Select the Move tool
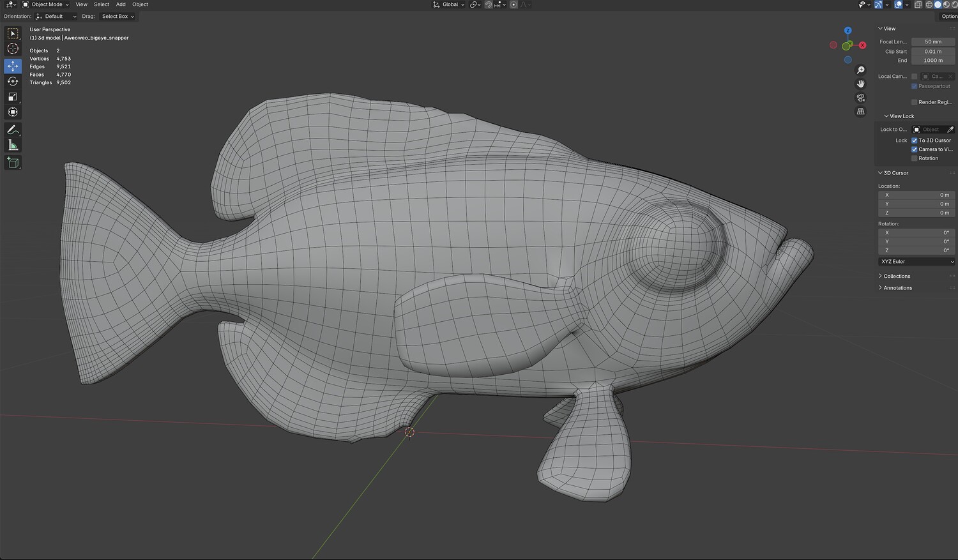Image resolution: width=958 pixels, height=560 pixels. coord(13,66)
